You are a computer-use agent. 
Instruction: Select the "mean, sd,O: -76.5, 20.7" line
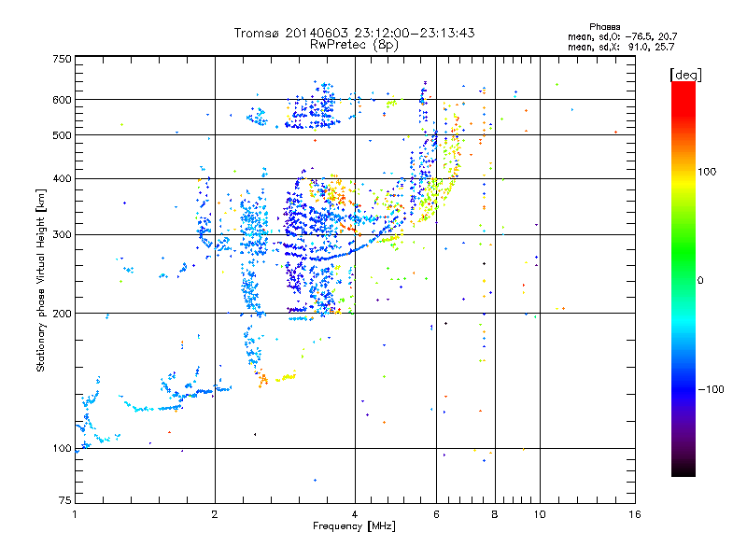[622, 36]
